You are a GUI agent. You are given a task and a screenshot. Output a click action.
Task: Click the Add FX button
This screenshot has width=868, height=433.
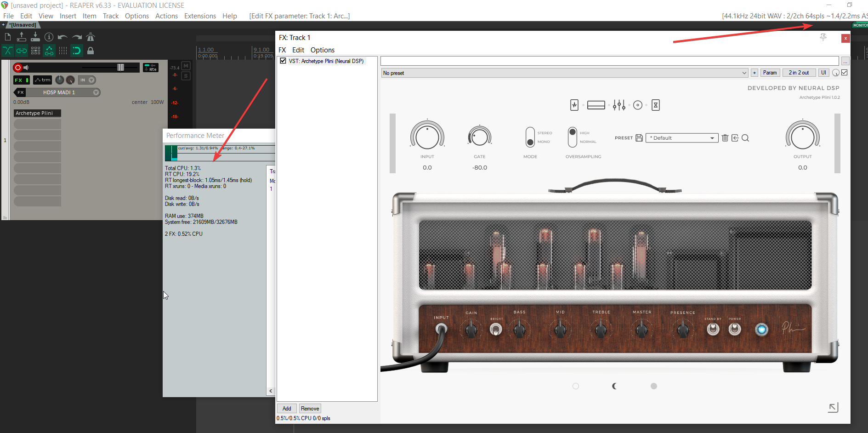287,409
